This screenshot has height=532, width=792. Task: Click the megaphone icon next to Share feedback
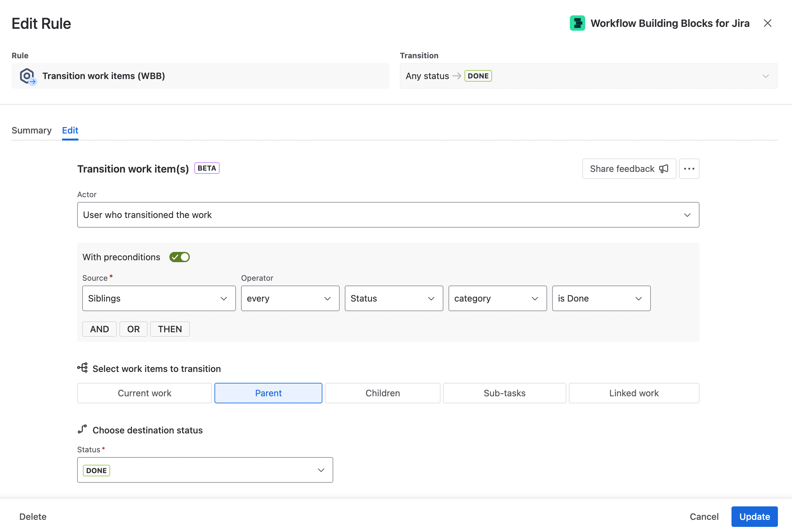[663, 169]
